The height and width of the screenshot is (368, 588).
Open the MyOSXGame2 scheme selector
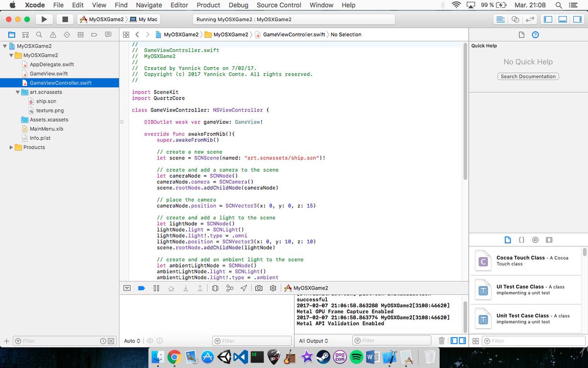click(x=102, y=19)
